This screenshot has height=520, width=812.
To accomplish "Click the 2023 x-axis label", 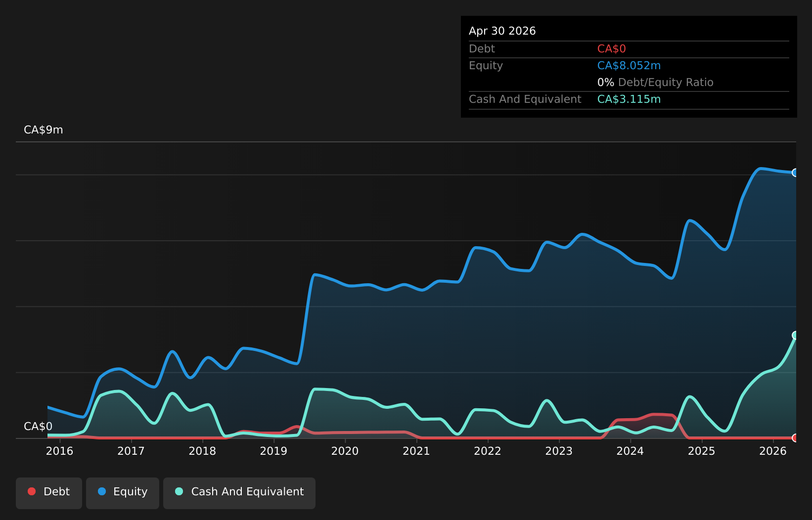I will tap(559, 451).
